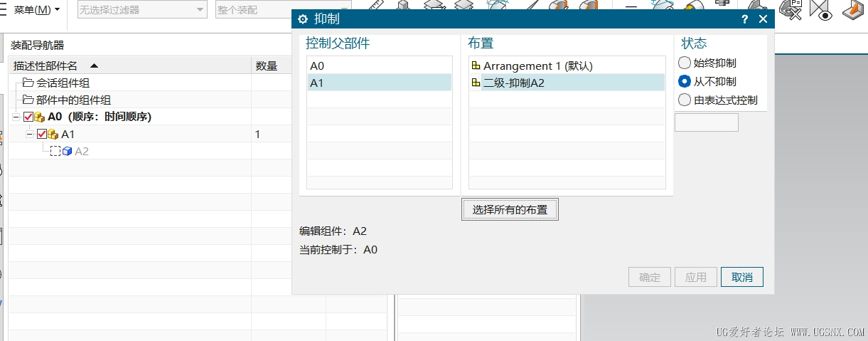Select the 由表达式控制 radio option

tap(685, 100)
